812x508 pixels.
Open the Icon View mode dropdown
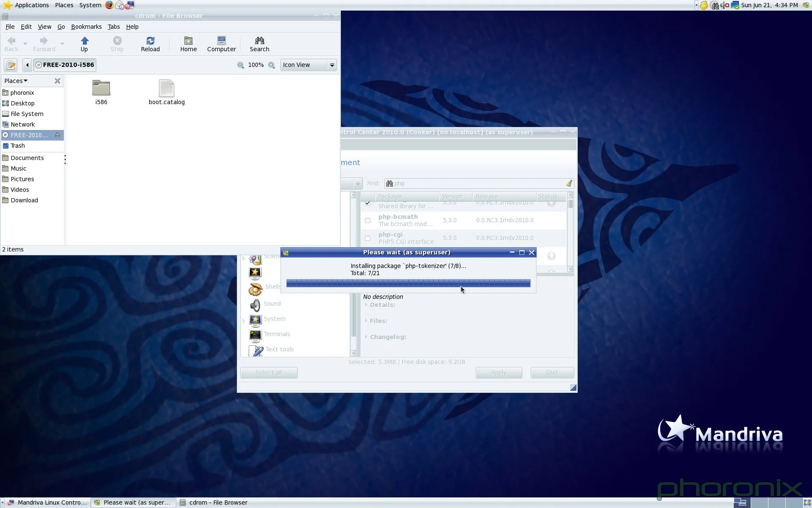(308, 65)
